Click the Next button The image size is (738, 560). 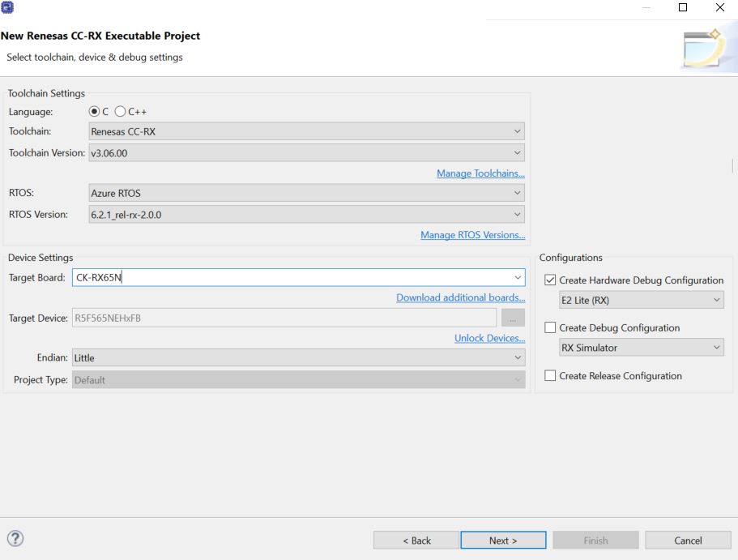click(x=503, y=541)
